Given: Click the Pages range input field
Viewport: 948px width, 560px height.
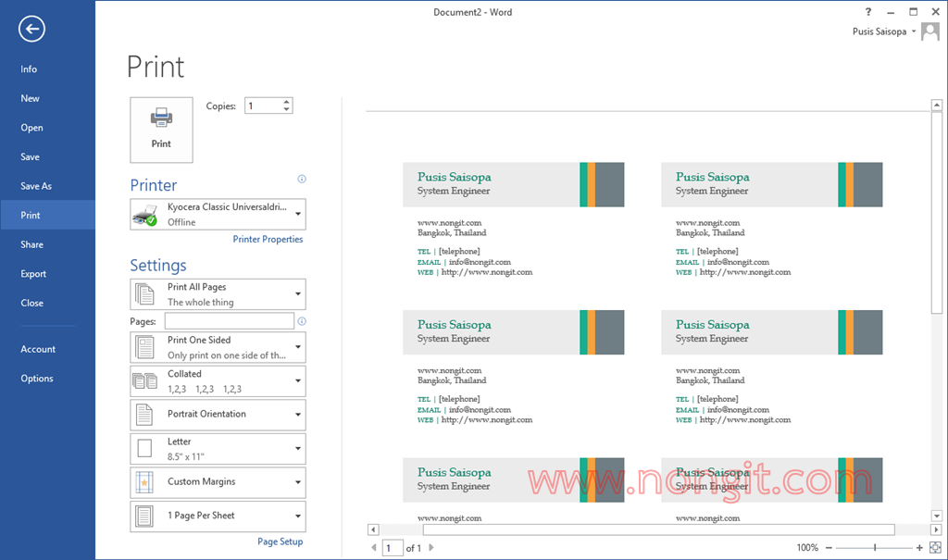Looking at the screenshot, I should point(230,321).
